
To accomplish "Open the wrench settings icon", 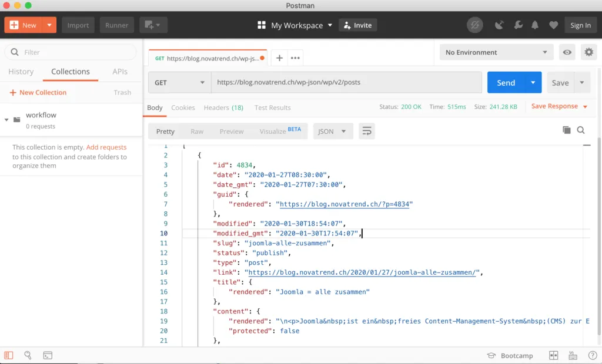I will (x=518, y=25).
